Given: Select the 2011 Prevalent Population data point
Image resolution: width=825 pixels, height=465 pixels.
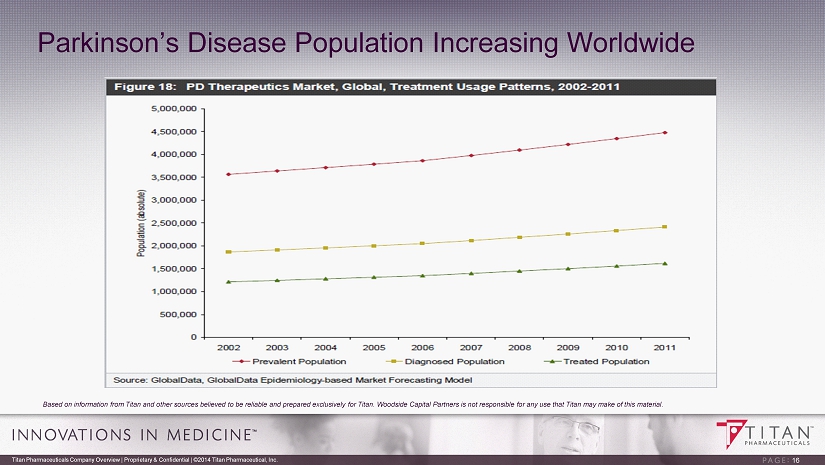Looking at the screenshot, I should click(x=665, y=132).
